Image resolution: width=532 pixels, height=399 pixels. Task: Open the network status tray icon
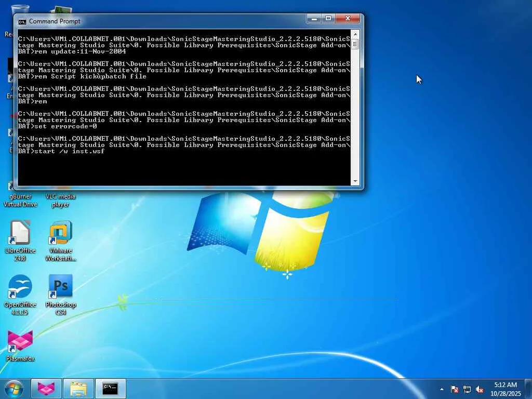467,389
